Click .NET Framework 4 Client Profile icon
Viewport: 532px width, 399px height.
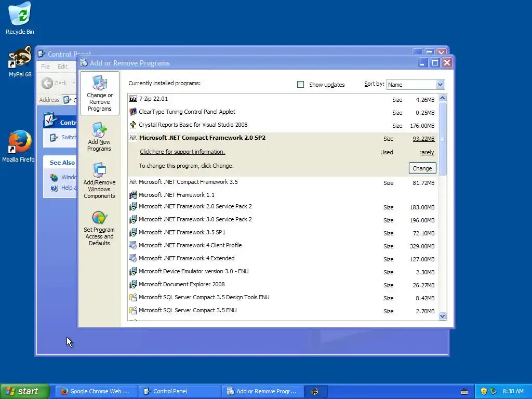point(133,245)
